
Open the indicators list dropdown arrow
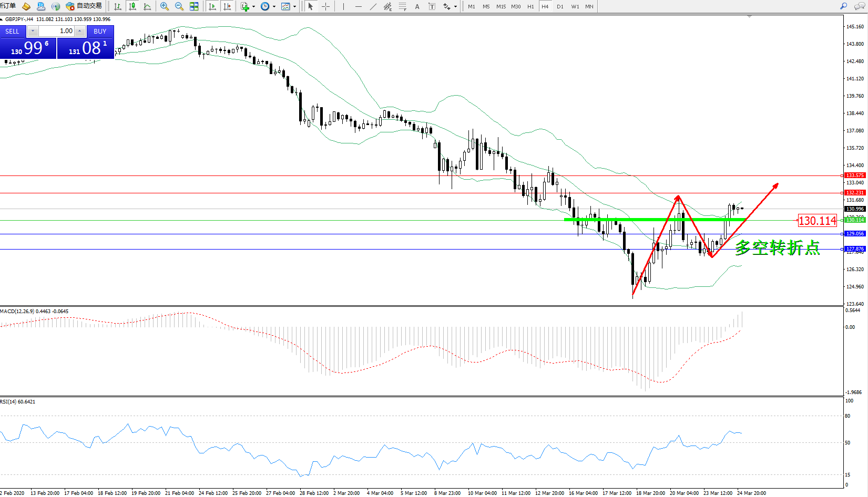[x=253, y=7]
